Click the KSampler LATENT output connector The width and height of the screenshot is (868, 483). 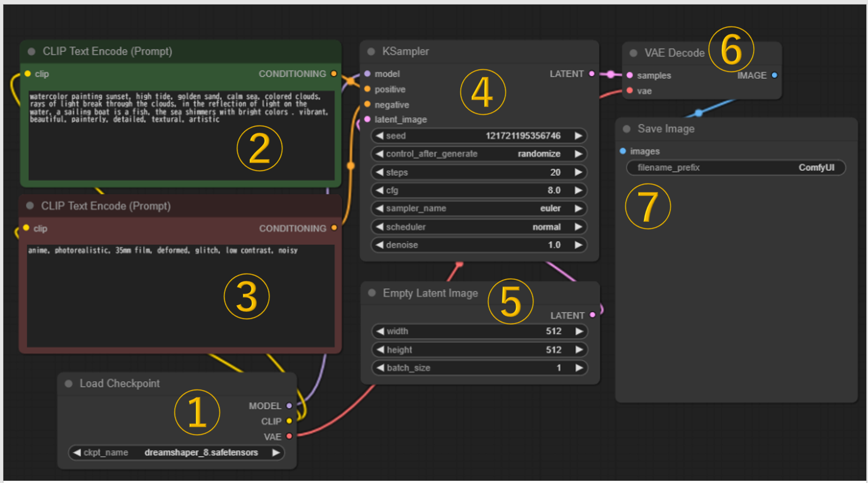592,74
